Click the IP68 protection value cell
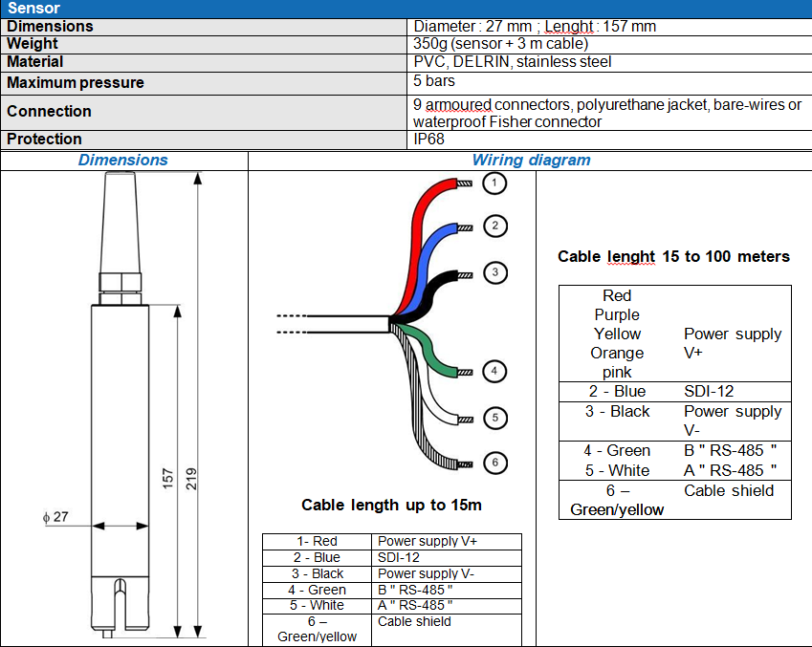This screenshot has height=647, width=812. click(x=428, y=140)
